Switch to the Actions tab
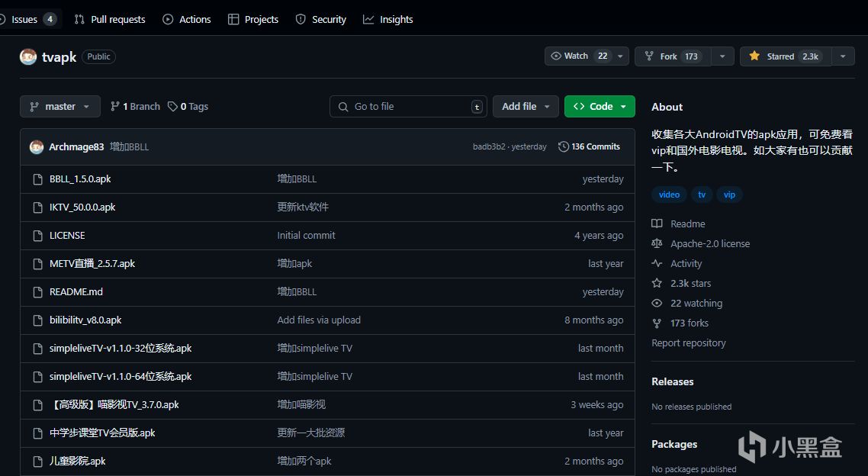The image size is (868, 476). coord(187,19)
